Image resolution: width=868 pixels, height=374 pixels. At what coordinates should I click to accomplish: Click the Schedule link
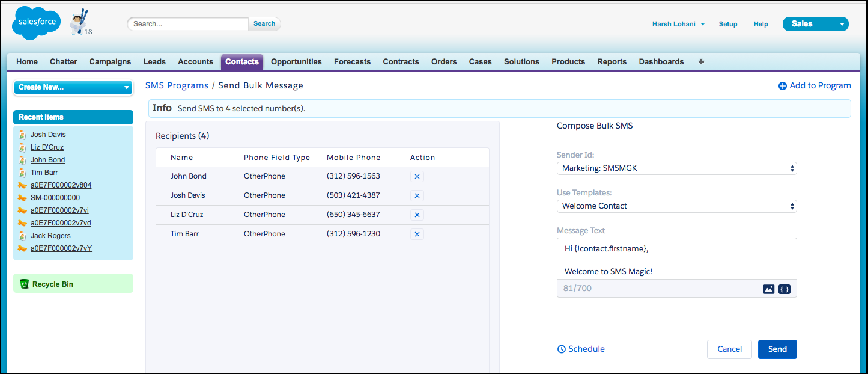tap(586, 349)
